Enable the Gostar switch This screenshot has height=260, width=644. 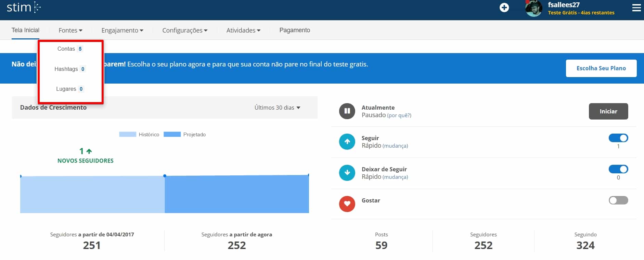[x=618, y=200]
